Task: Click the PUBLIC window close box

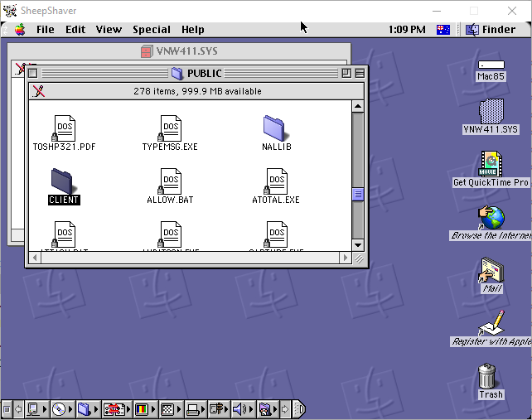Action: click(x=33, y=73)
